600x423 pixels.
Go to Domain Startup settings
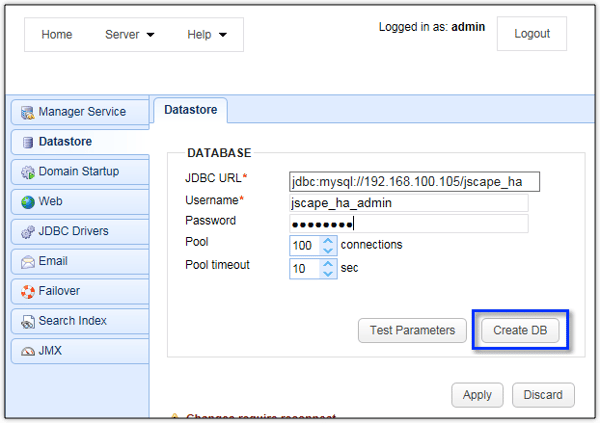click(80, 171)
